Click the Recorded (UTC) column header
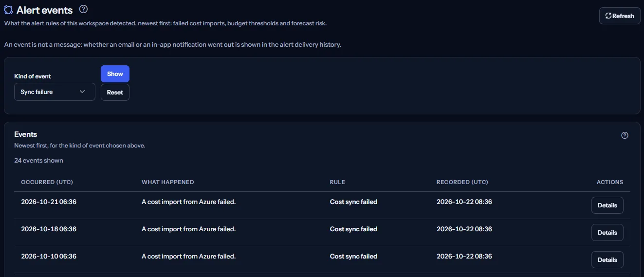 pos(462,182)
